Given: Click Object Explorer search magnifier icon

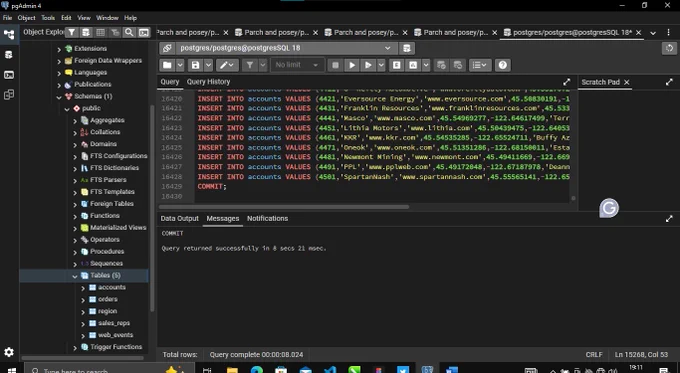Looking at the screenshot, I should pyautogui.click(x=129, y=32).
